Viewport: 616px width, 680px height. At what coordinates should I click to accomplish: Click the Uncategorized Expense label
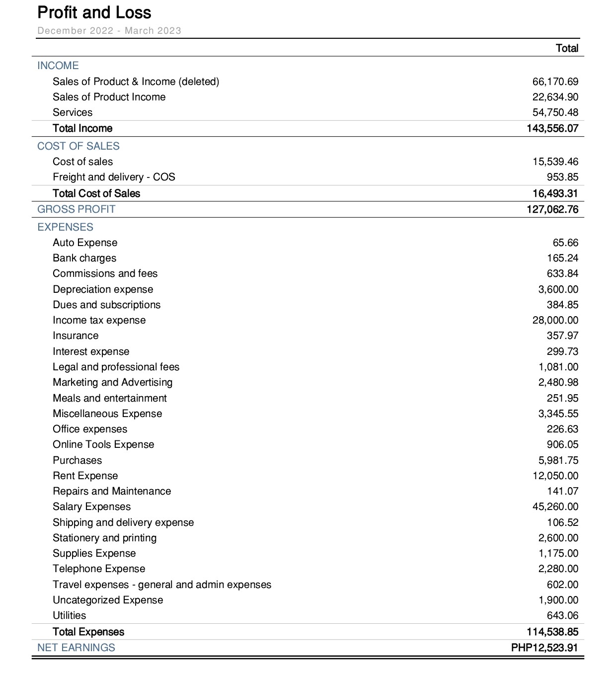click(108, 600)
